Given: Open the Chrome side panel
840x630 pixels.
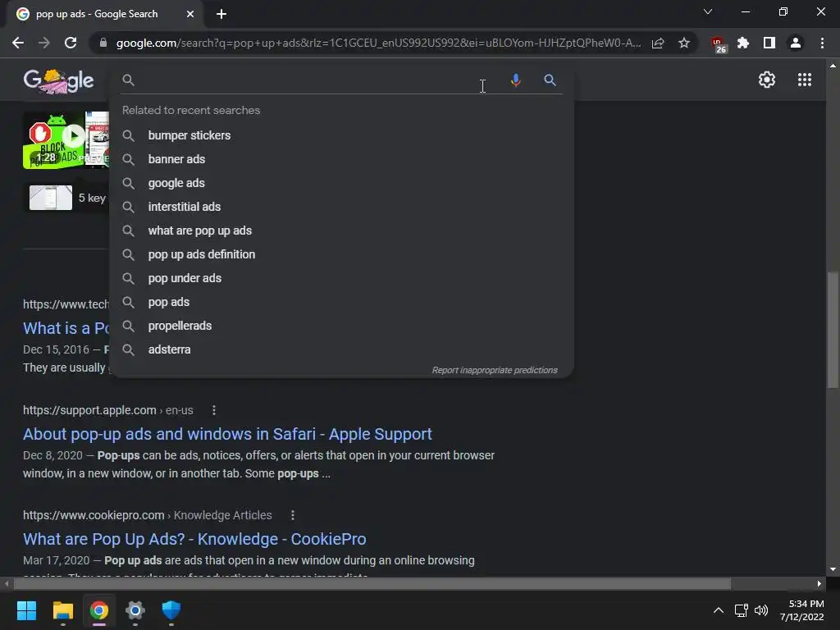Looking at the screenshot, I should (x=769, y=43).
